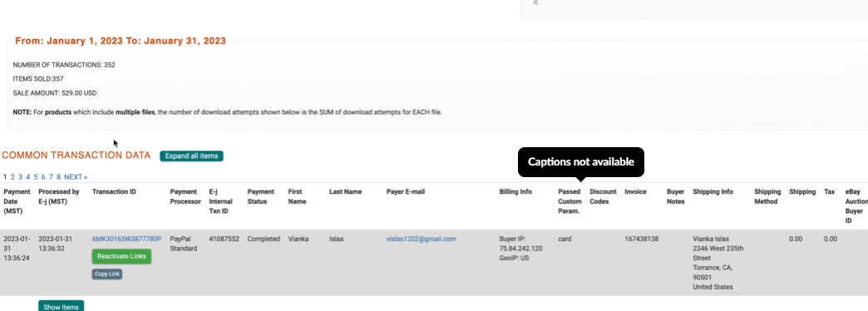The height and width of the screenshot is (311, 868).
Task: Open transaction ID 6MK30163W3877780P
Action: coord(126,239)
